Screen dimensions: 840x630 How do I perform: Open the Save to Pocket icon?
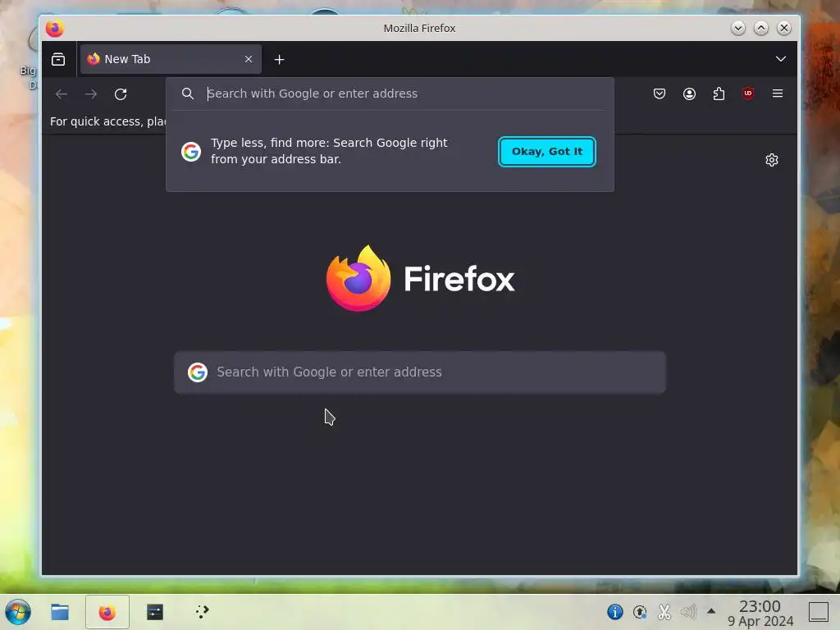(x=660, y=94)
